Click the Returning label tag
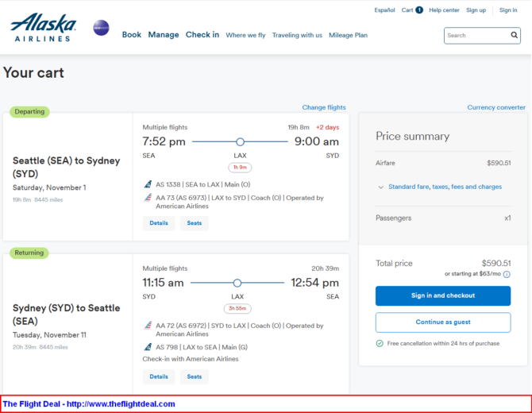This screenshot has height=413, width=532. [29, 253]
